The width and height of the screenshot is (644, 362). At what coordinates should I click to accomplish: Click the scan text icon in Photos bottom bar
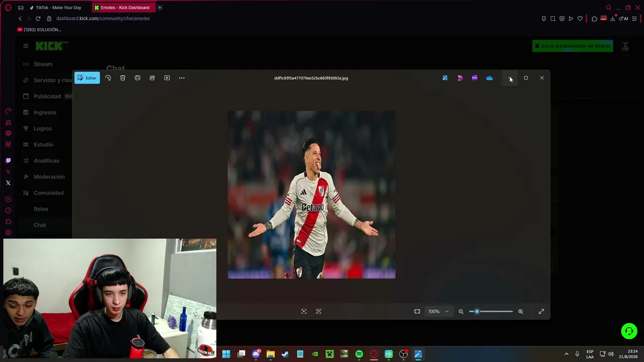(318, 312)
